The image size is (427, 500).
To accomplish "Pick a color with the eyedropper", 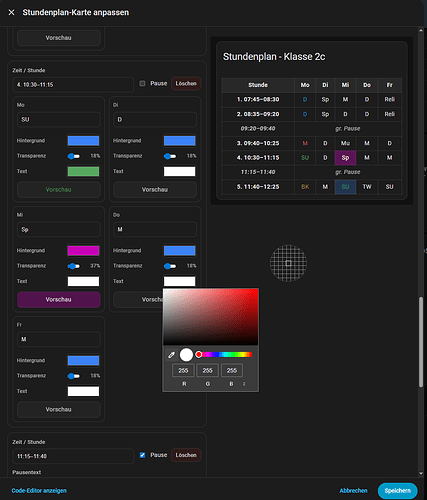I will [171, 355].
